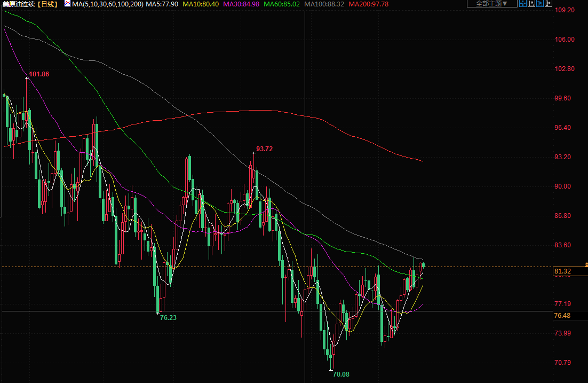This screenshot has width=588, height=383.
Task: Click the 76.48 crosshair price tag
Action: (x=563, y=316)
